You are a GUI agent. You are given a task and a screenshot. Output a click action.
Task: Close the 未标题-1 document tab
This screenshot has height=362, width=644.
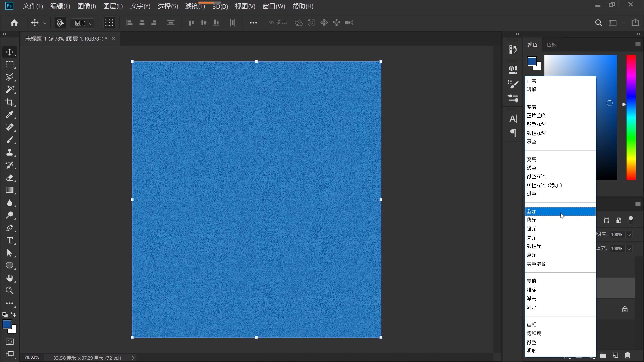(x=113, y=39)
